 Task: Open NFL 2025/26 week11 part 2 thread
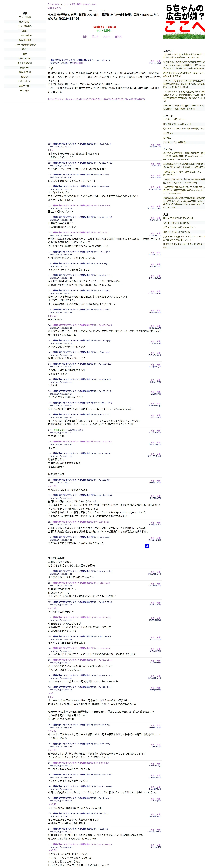click(177, 124)
